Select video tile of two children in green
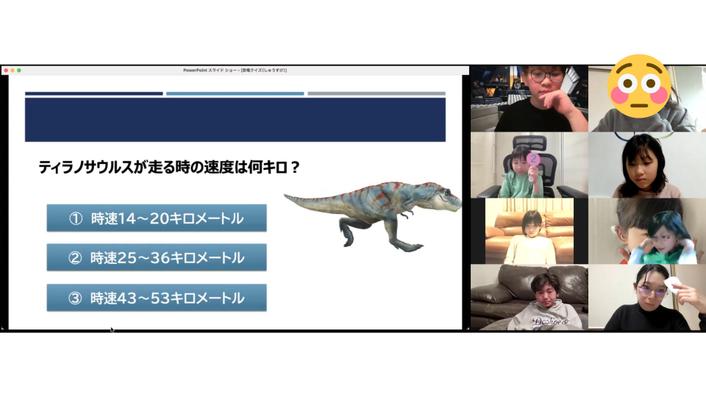Image resolution: width=706 pixels, height=397 pixels. tap(647, 231)
